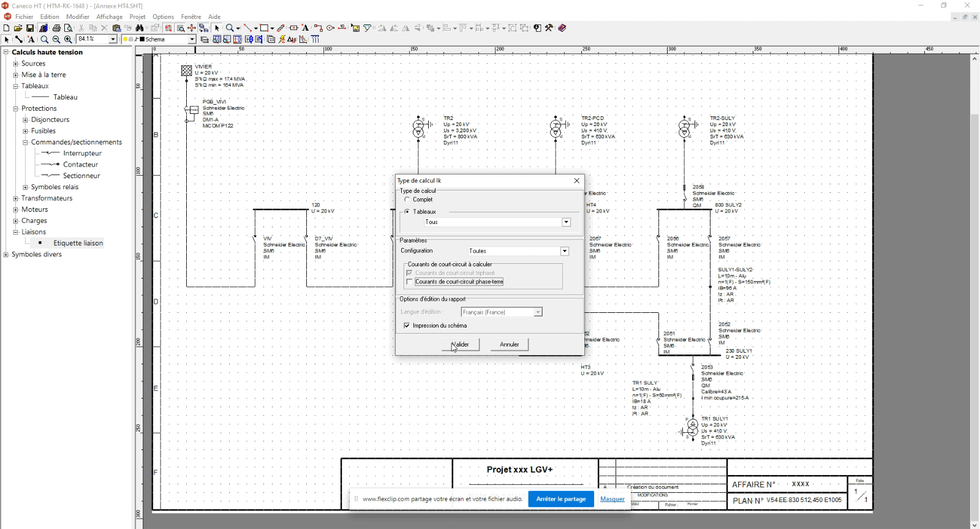Open the purple help book icon
This screenshot has width=980, height=529.
click(562, 28)
